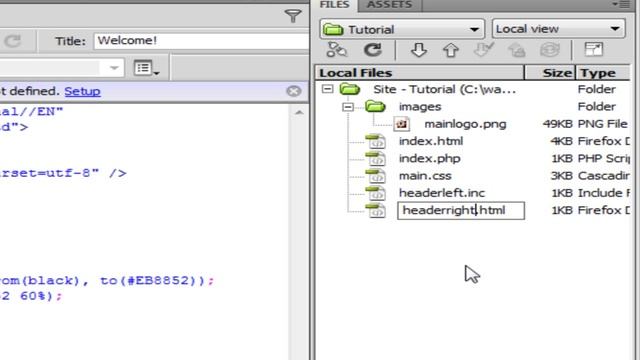Screen dimensions: 640x360
Task: Click the PHP Script type cell
Action: coord(604,158)
